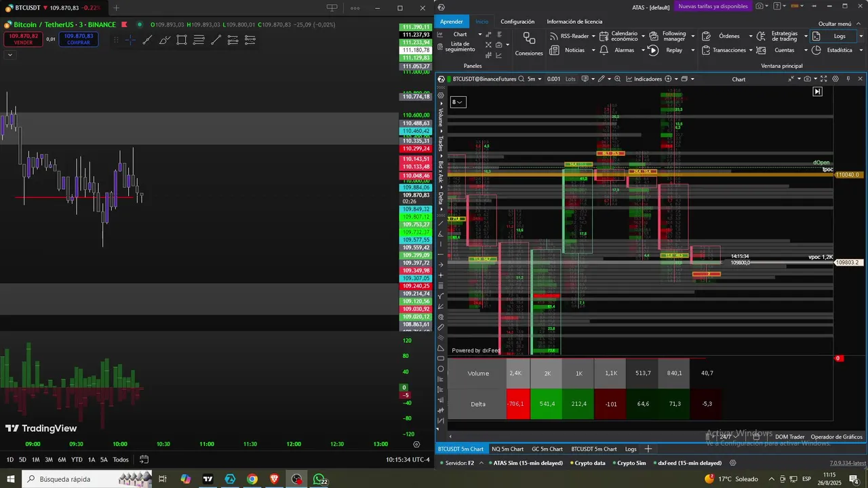868x488 pixels.
Task: Open the Indicadores menu on ATAS chart
Action: 643,79
